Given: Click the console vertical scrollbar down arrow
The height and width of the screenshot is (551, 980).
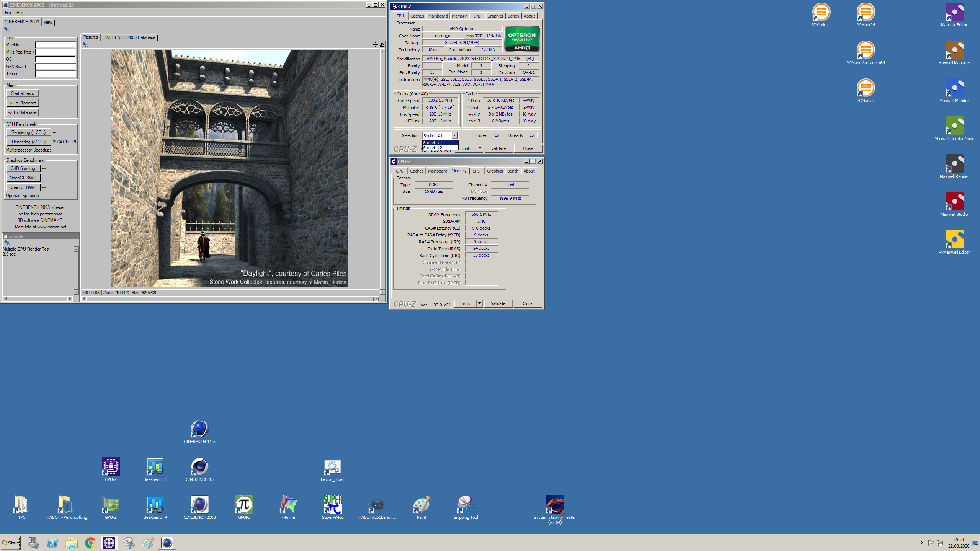Looking at the screenshot, I should (76, 292).
